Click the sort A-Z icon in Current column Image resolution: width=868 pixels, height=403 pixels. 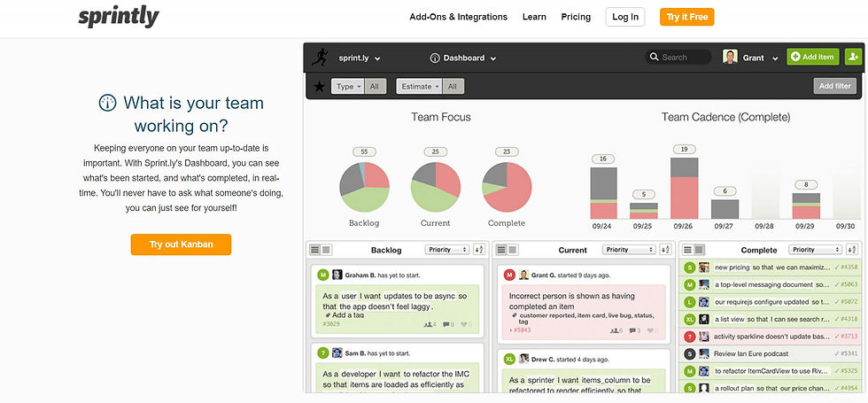pos(665,250)
